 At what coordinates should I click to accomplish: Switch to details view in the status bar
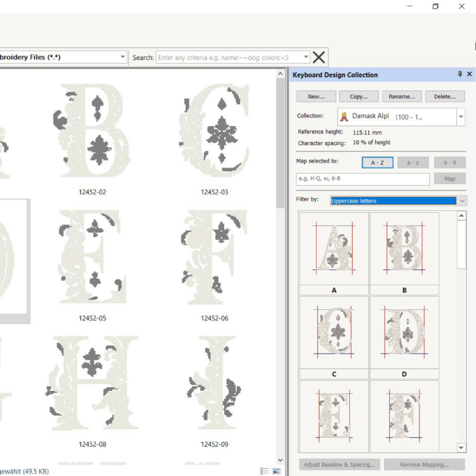[264, 470]
